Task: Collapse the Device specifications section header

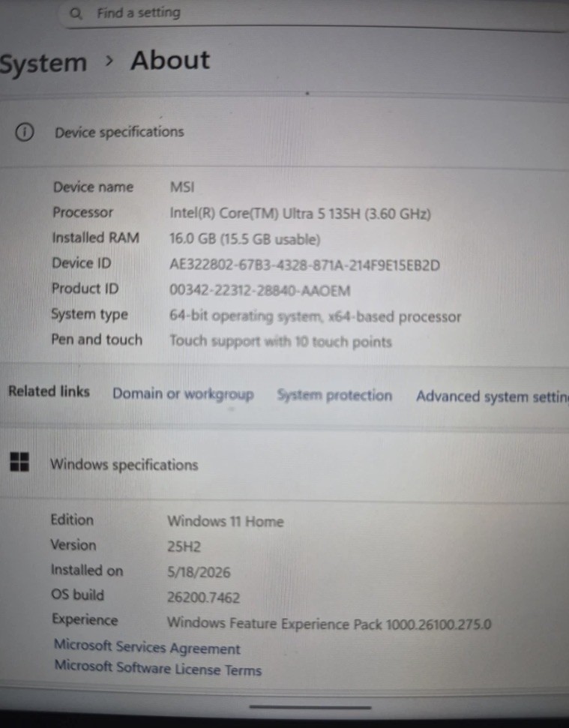Action: pos(285,133)
